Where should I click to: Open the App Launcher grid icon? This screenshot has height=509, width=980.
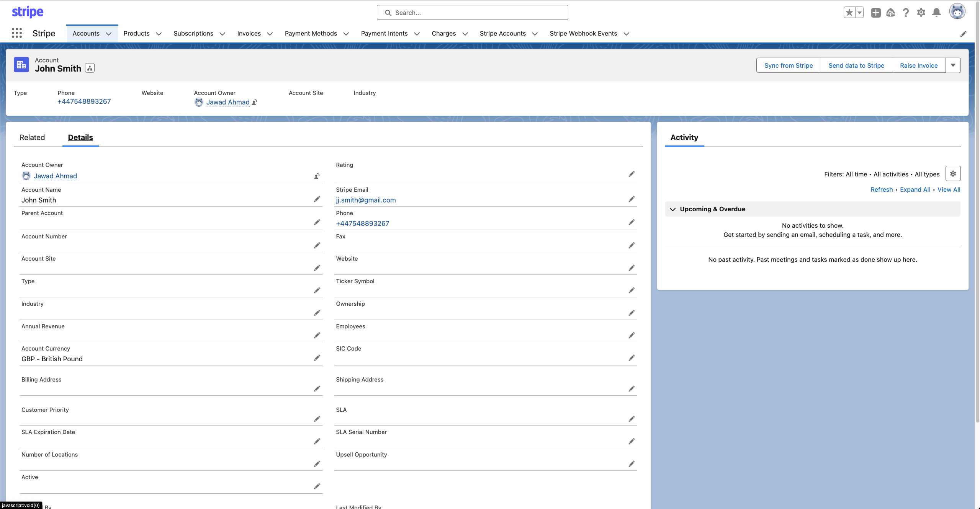tap(16, 33)
